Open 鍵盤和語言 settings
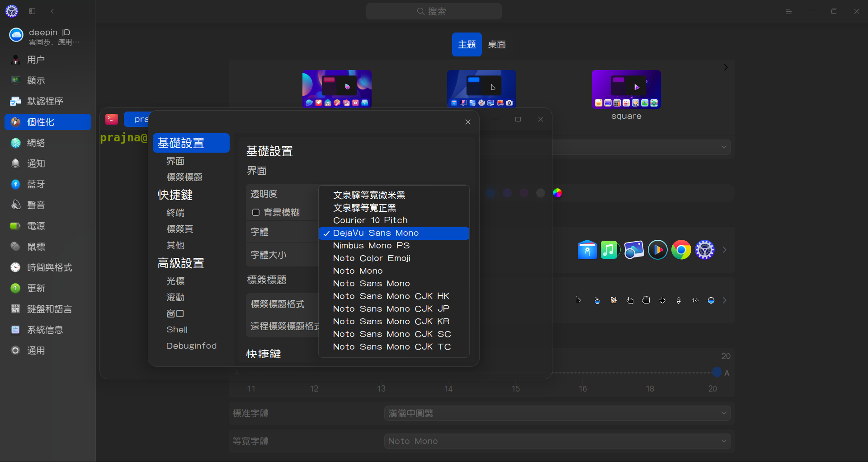The image size is (868, 462). 48,309
